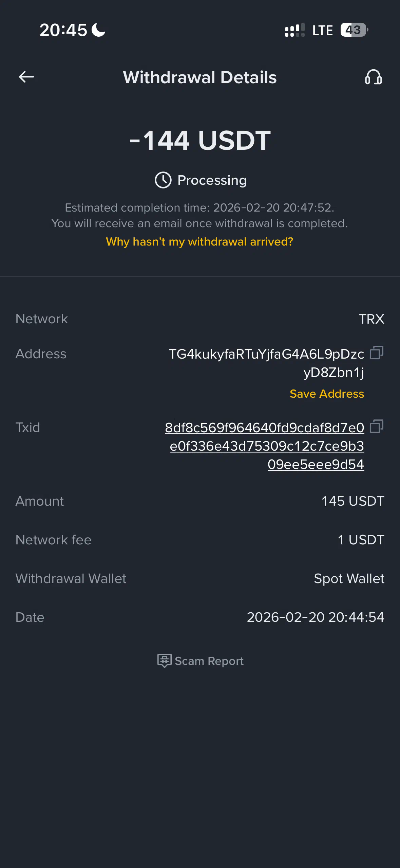
Task: Tap the Do Not Disturb moon icon
Action: (x=99, y=30)
